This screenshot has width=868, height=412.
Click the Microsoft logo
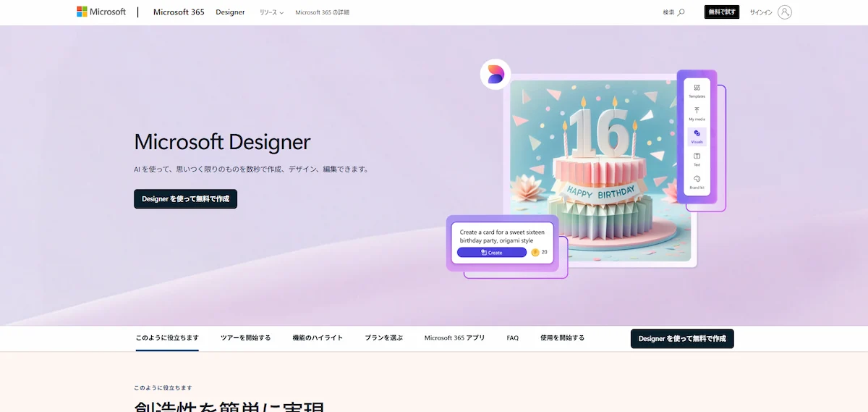101,12
